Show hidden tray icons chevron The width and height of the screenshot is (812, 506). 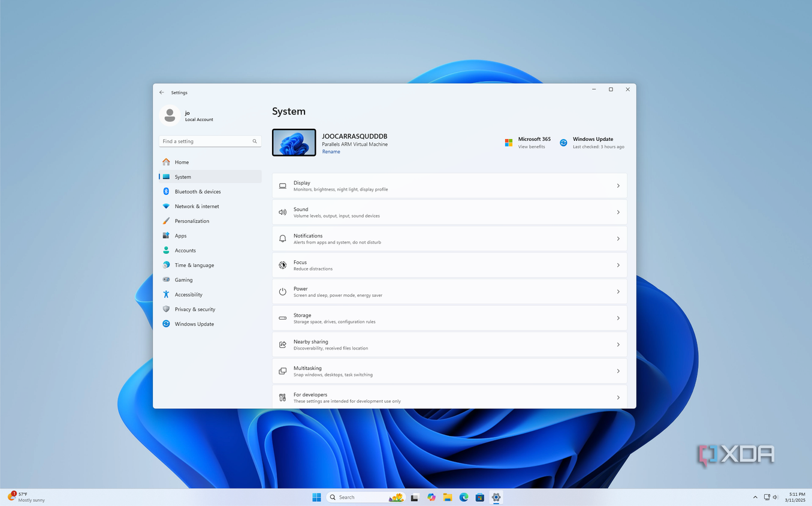coord(755,497)
